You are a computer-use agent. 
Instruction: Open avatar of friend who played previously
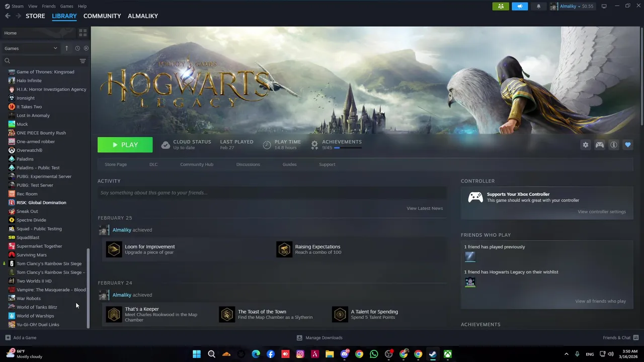pos(470,257)
